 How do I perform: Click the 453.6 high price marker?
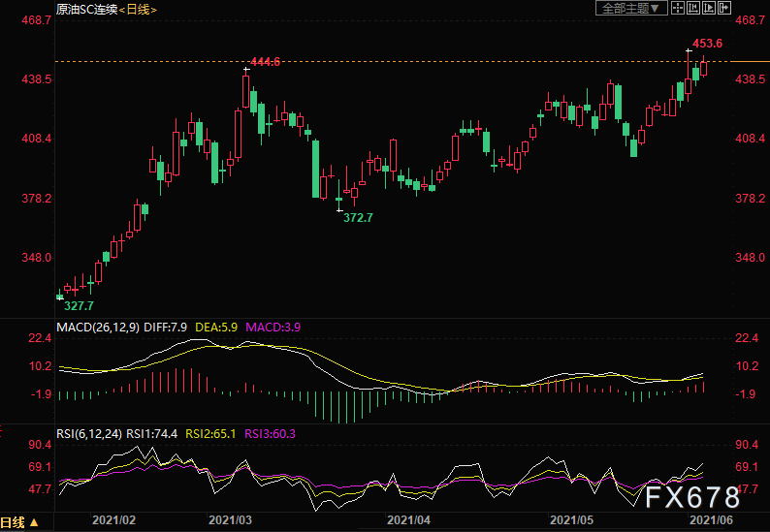(707, 45)
